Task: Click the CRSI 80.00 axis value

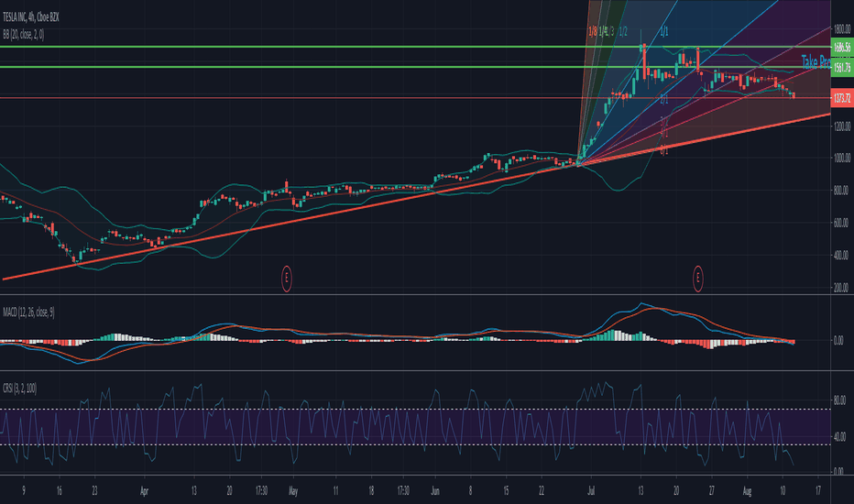Action: coord(839,401)
